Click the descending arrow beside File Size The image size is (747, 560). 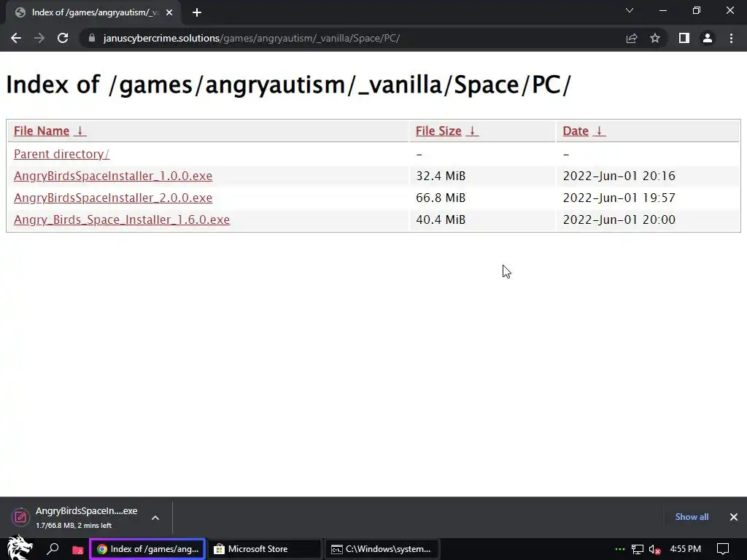tap(472, 131)
